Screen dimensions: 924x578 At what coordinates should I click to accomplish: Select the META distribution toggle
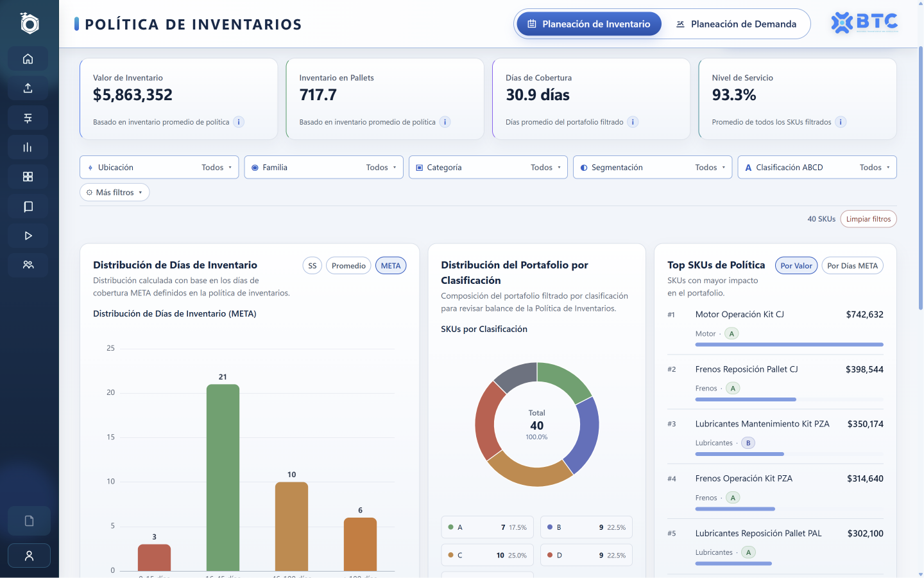pyautogui.click(x=391, y=266)
